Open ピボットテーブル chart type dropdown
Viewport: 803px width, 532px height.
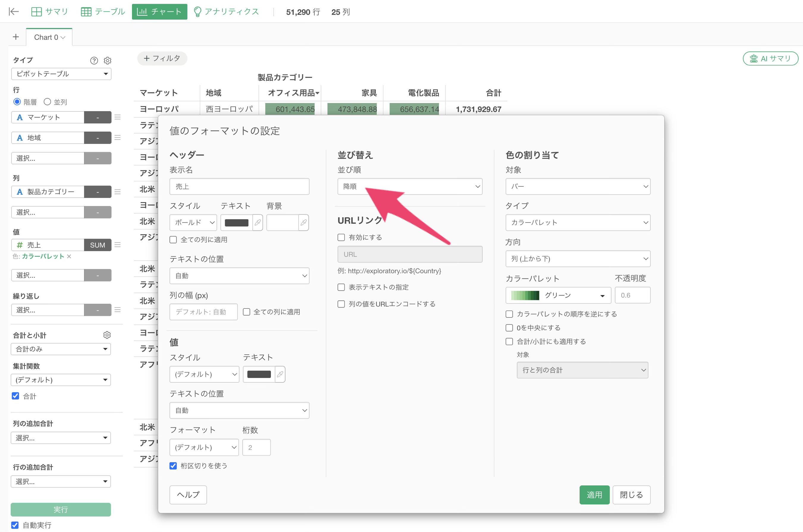(x=62, y=74)
